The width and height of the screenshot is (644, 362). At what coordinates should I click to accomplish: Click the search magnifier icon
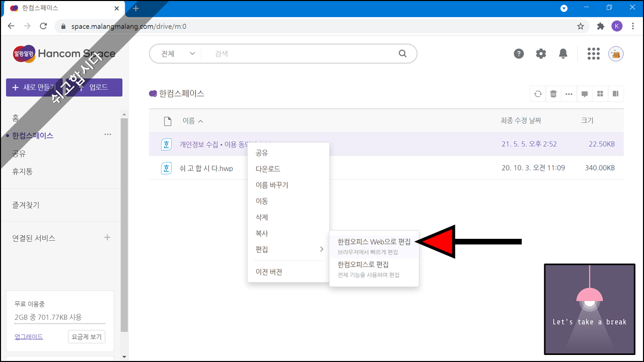403,54
